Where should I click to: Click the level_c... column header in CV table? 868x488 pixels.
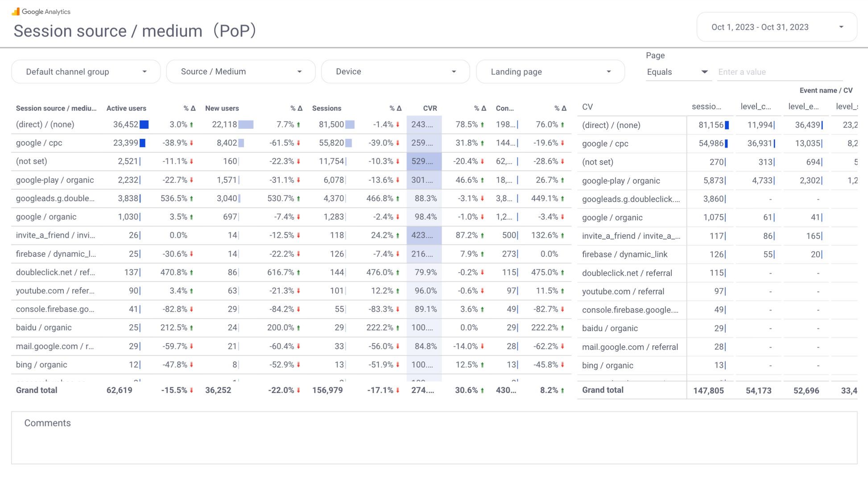coord(756,107)
